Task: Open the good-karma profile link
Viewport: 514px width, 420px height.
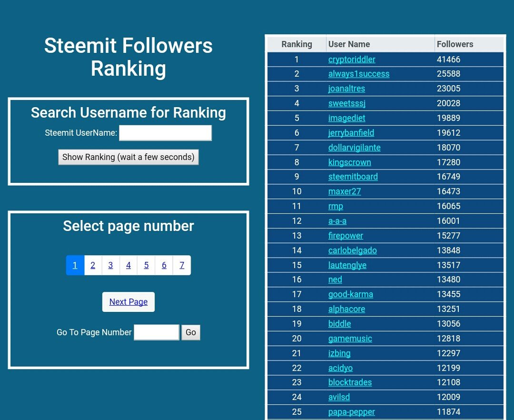Action: point(351,294)
